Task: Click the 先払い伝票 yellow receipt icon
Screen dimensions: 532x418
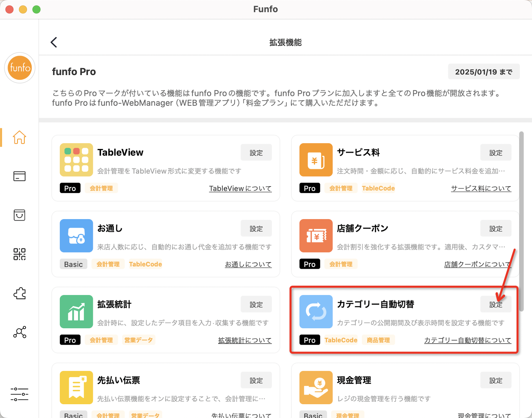Action: (76, 388)
